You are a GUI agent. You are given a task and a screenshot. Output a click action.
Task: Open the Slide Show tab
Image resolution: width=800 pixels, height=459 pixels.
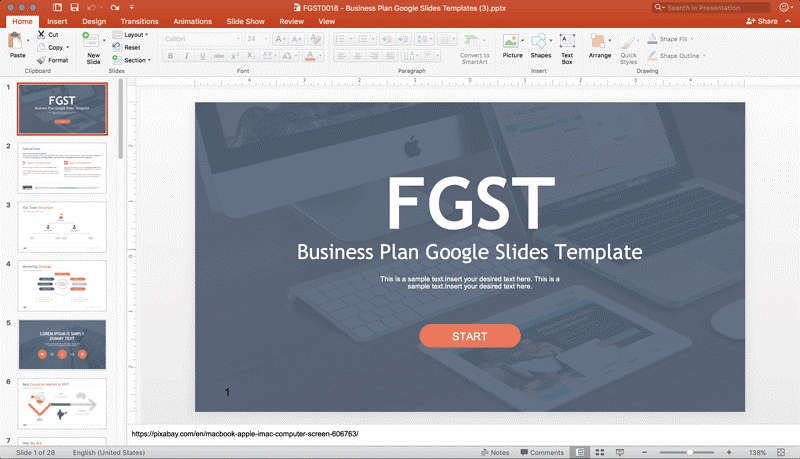[x=245, y=21]
